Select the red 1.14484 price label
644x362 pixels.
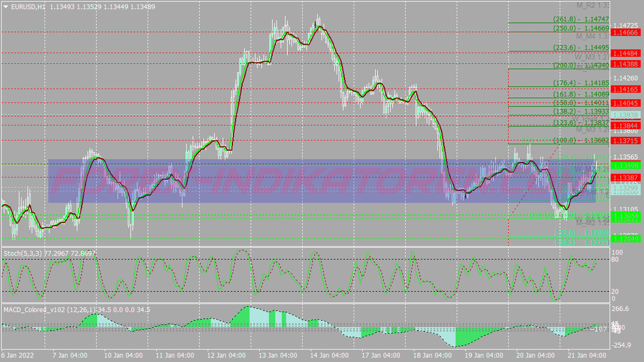click(x=626, y=53)
